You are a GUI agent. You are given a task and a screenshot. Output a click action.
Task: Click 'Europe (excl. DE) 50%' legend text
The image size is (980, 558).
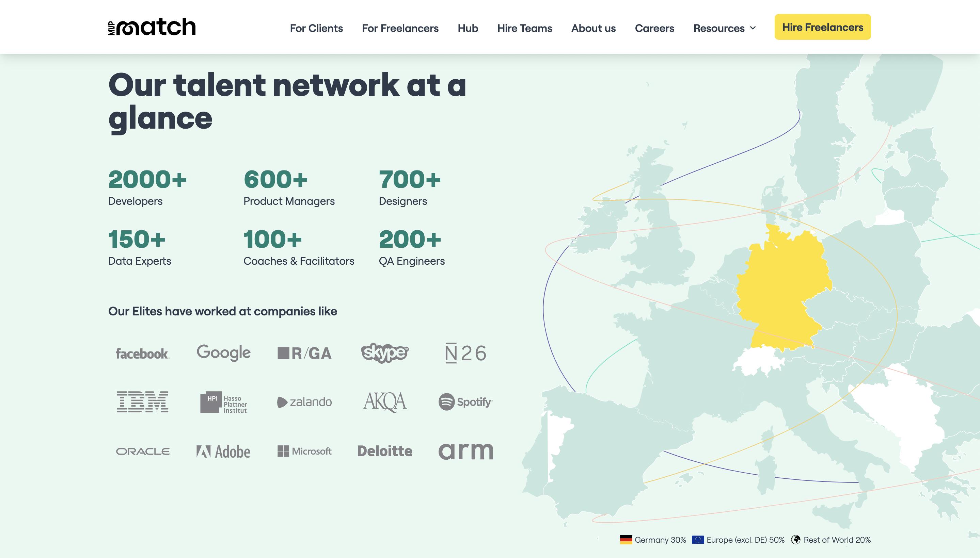point(745,540)
